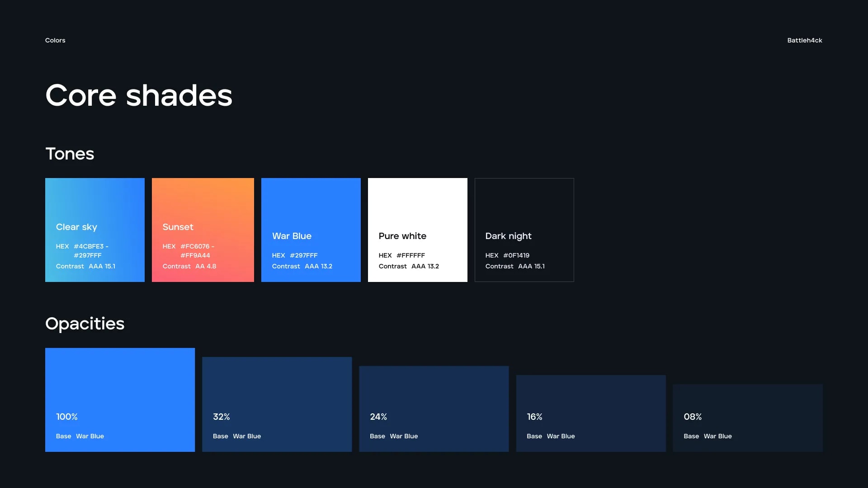Click the Colors label at top left
This screenshot has width=868, height=488.
point(55,40)
